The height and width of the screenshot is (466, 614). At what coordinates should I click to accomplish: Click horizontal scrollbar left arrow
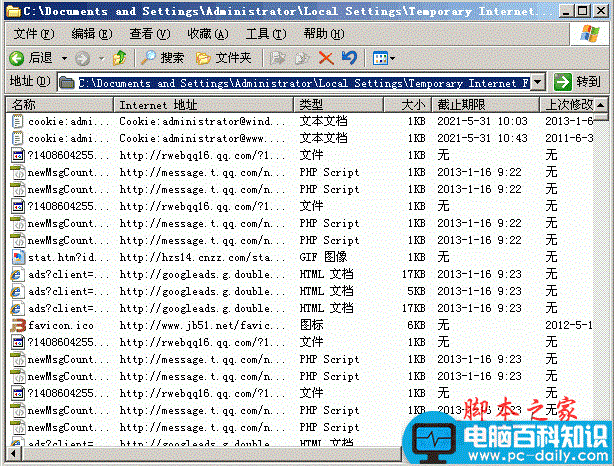click(14, 454)
